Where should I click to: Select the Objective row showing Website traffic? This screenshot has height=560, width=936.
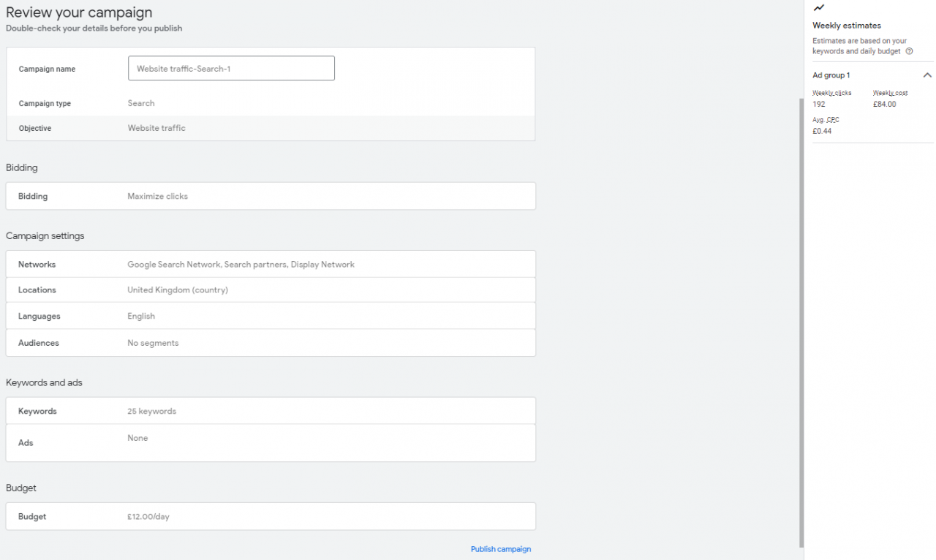(271, 128)
